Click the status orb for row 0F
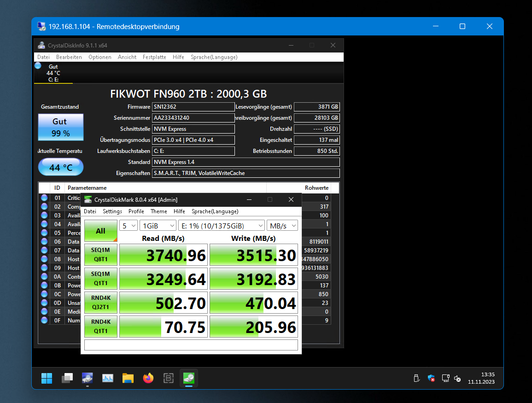The width and height of the screenshot is (532, 403). tap(44, 320)
